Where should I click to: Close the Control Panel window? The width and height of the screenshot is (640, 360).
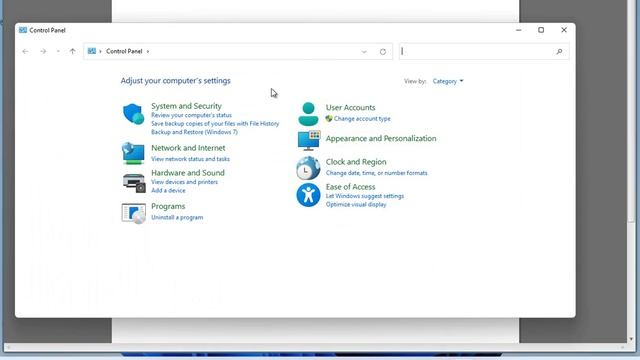564,30
